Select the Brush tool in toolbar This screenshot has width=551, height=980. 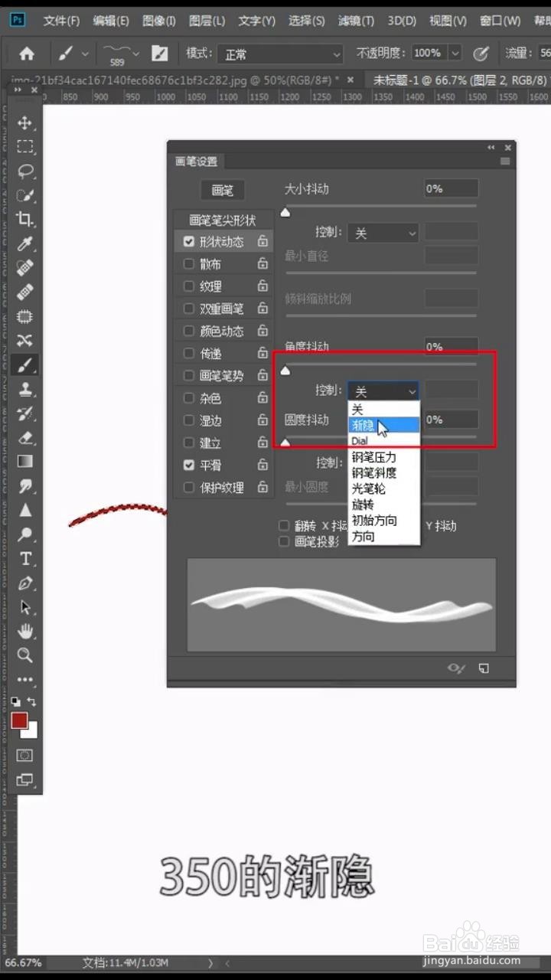pyautogui.click(x=25, y=365)
